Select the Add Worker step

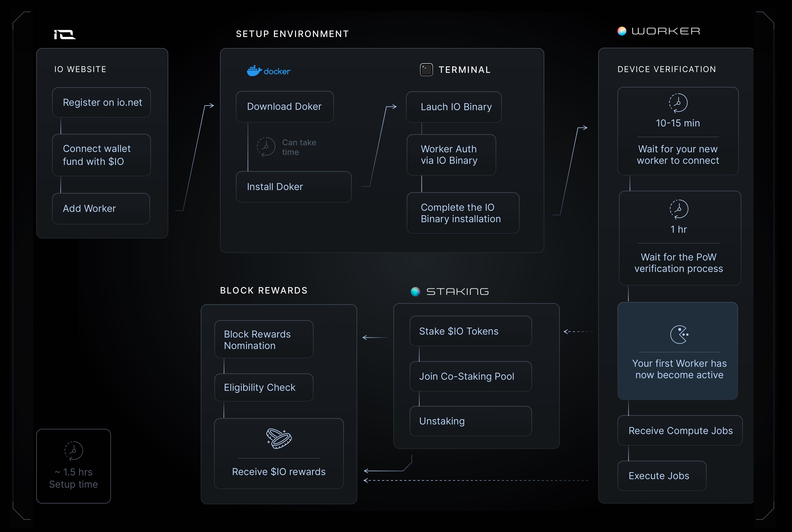(x=101, y=208)
